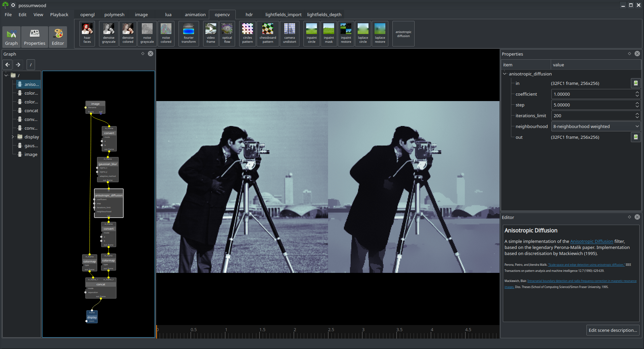Open video frame example
The width and height of the screenshot is (644, 349).
point(211,33)
